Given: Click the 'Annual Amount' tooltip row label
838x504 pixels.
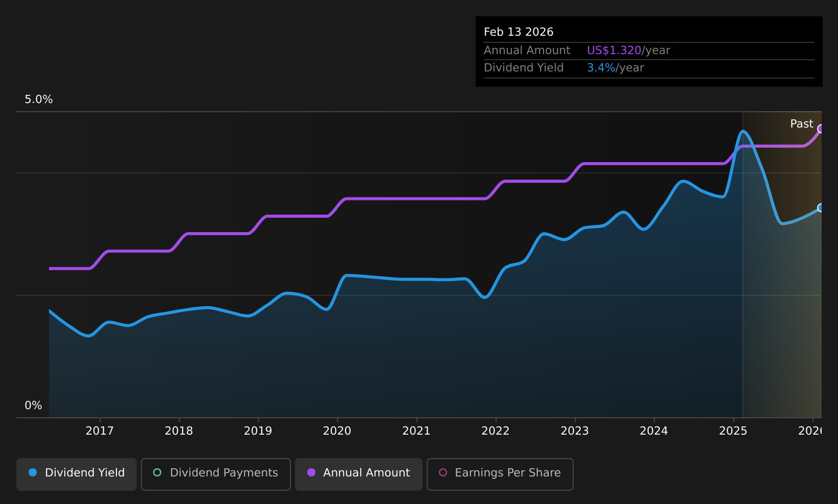Looking at the screenshot, I should 527,51.
